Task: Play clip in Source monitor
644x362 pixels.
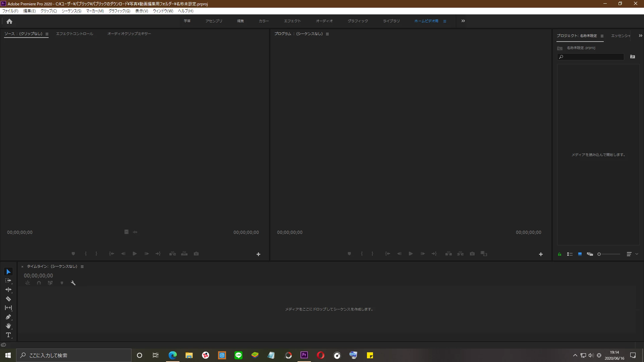Action: tap(135, 254)
